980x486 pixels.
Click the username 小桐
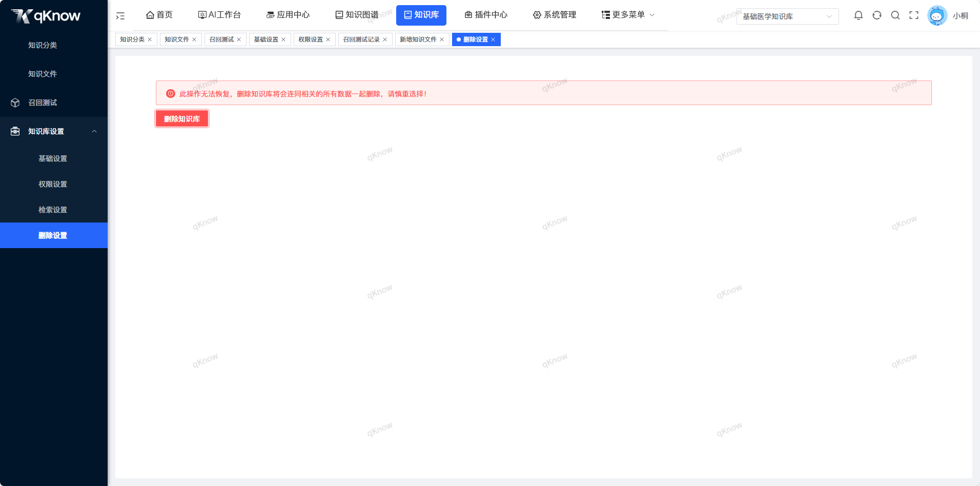961,16
